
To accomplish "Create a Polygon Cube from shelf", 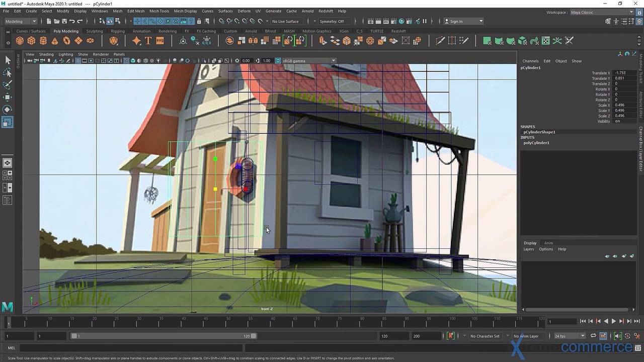I will click(x=31, y=41).
